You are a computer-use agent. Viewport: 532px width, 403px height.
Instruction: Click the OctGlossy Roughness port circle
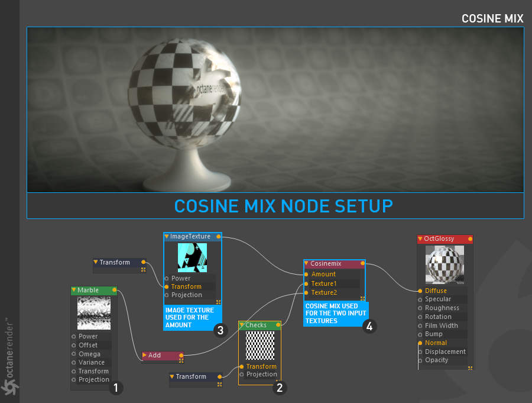[420, 308]
